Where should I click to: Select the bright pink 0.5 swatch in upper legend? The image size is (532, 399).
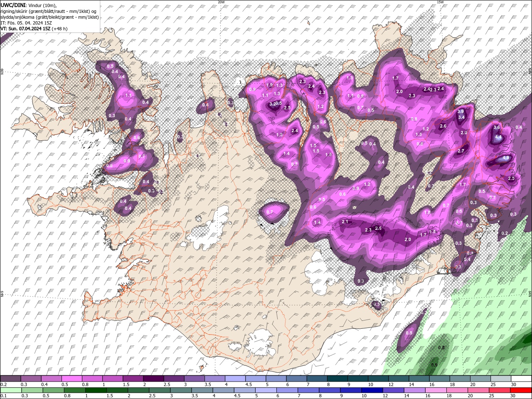(x=71, y=379)
